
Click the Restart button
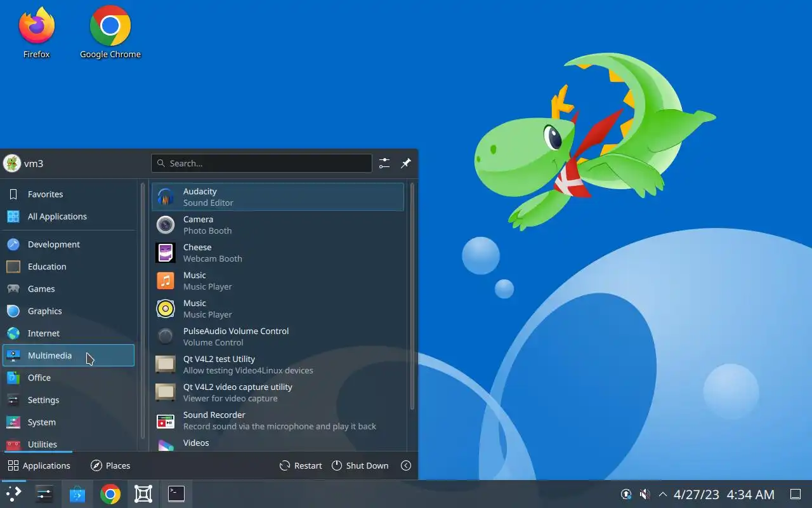(x=301, y=465)
